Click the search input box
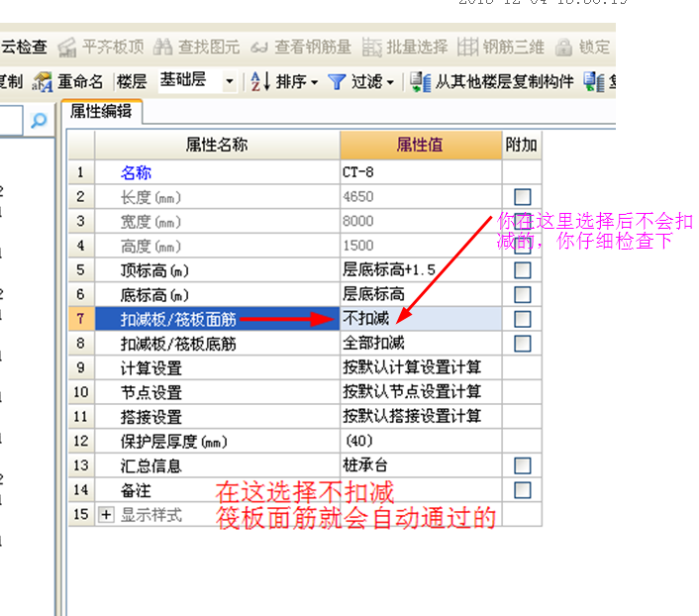This screenshot has width=699, height=616. pos(11,120)
